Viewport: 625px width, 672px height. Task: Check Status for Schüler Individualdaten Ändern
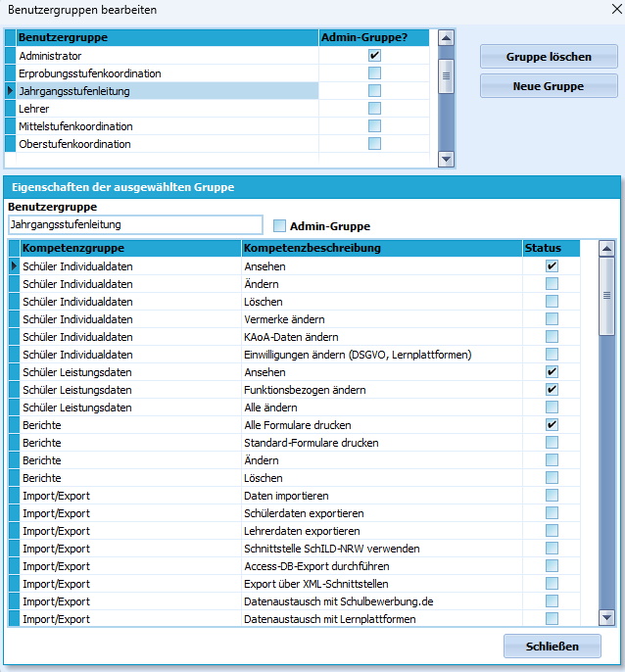tap(552, 283)
